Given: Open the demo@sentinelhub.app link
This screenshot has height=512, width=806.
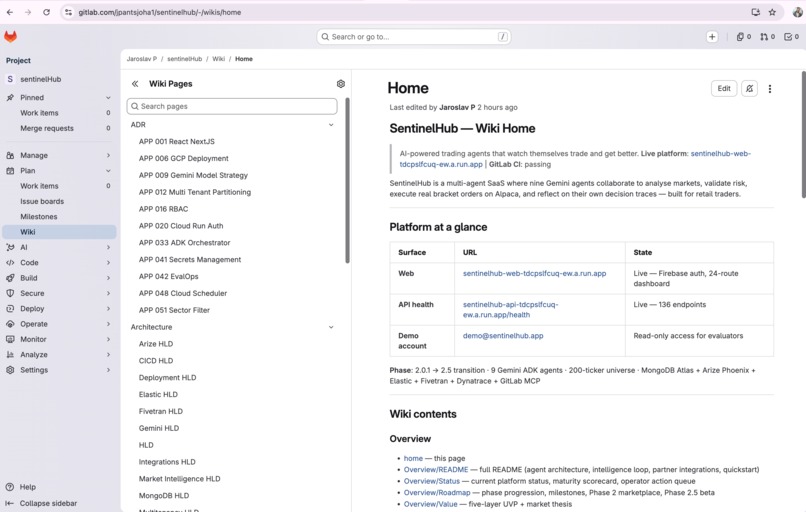Looking at the screenshot, I should (x=503, y=336).
